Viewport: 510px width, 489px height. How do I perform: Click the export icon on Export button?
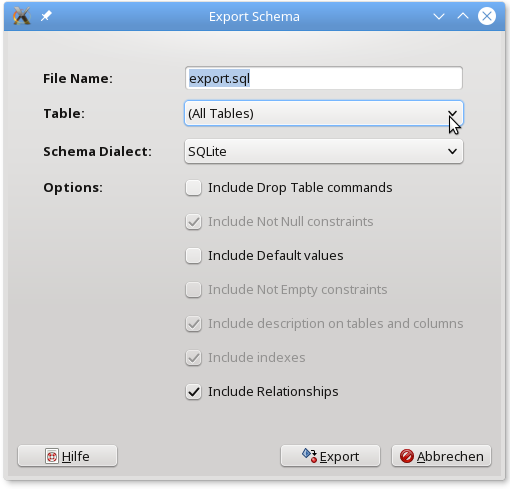click(309, 456)
